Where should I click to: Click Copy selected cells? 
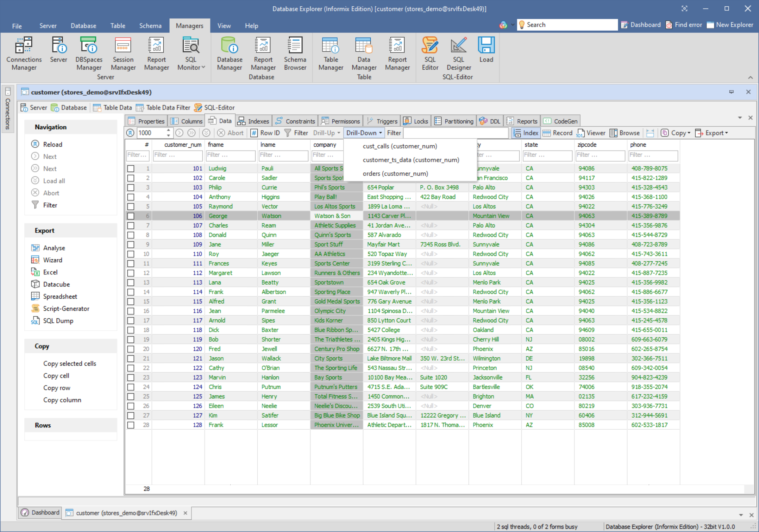[70, 363]
